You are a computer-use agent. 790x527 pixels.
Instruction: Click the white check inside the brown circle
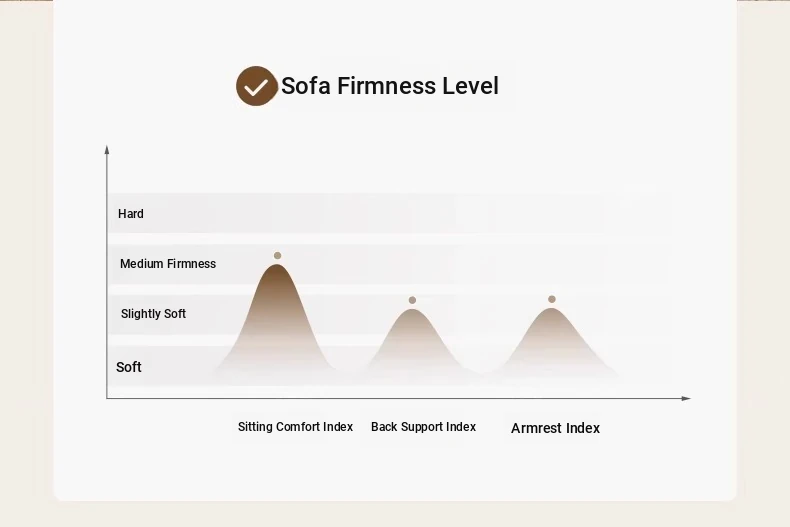point(256,87)
